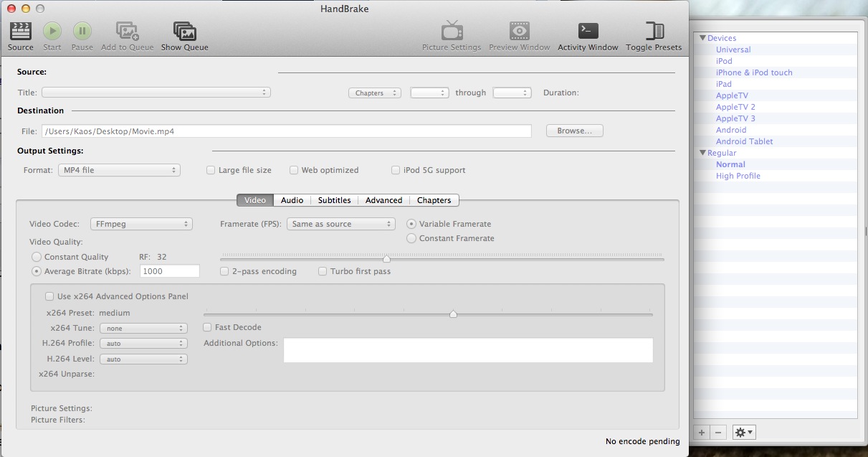The width and height of the screenshot is (868, 457).
Task: Click the Average Bitrate value field
Action: point(170,271)
